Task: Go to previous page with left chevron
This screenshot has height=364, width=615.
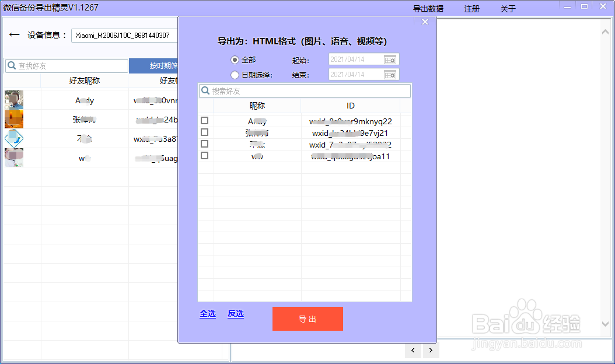Action: pos(413,350)
